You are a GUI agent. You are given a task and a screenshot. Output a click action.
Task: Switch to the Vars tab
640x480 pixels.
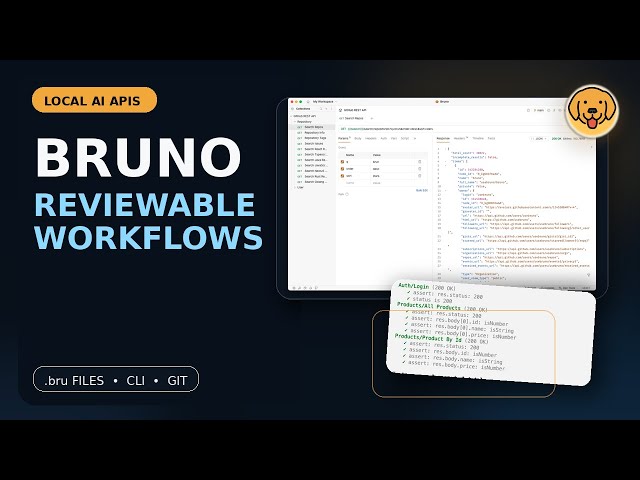[x=394, y=138]
